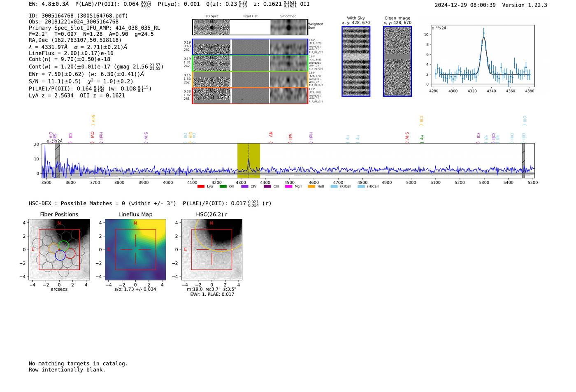Click the Pixel Flat column header
Image resolution: width=576 pixels, height=392 pixels.
click(x=251, y=16)
